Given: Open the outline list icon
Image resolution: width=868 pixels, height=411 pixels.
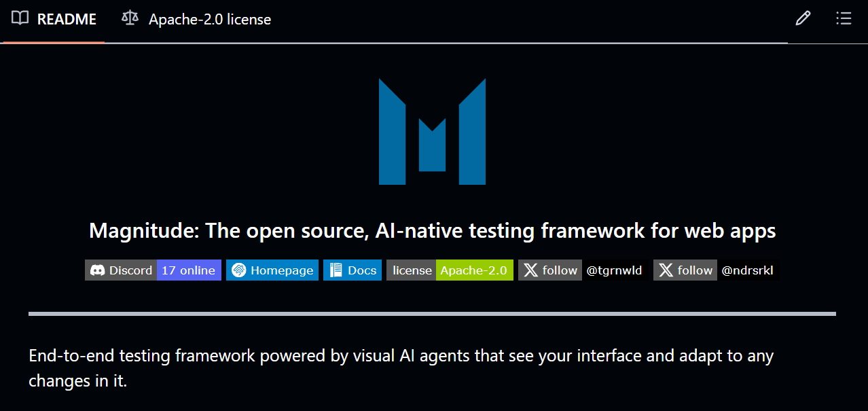Looking at the screenshot, I should pos(844,19).
